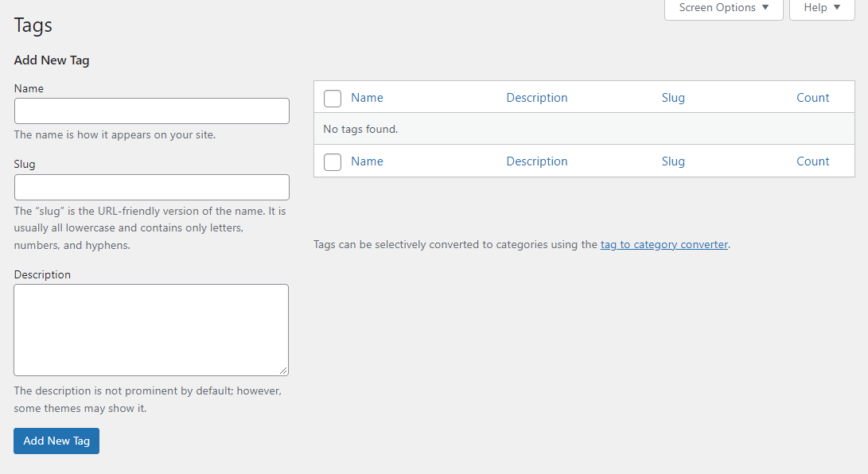Tick the select-all checkbox in table footer
The height and width of the screenshot is (474, 868).
point(332,162)
